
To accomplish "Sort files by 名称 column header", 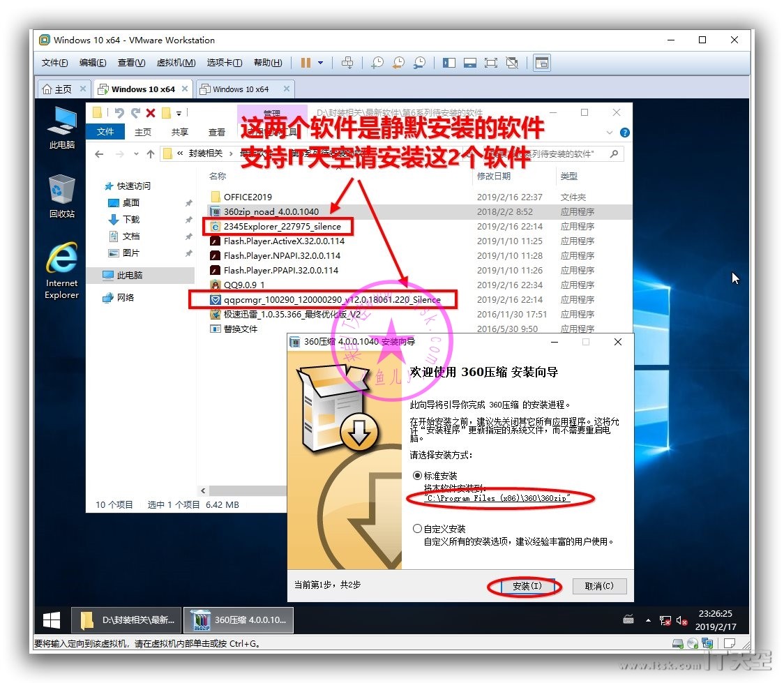I will (x=218, y=176).
